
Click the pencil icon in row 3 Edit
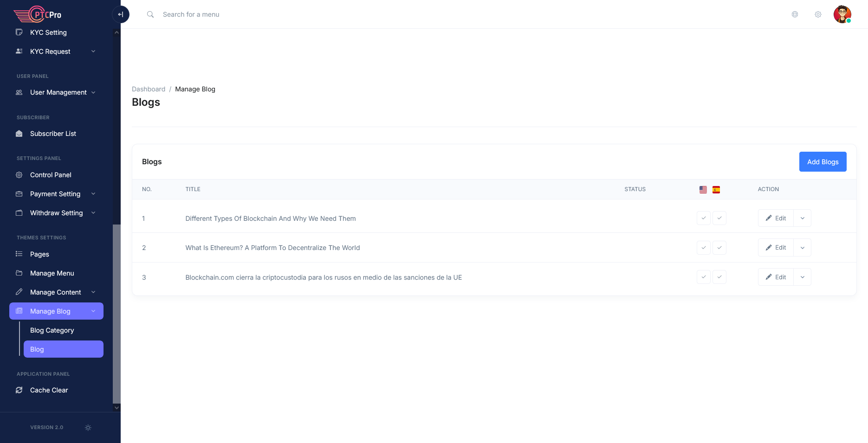point(769,277)
